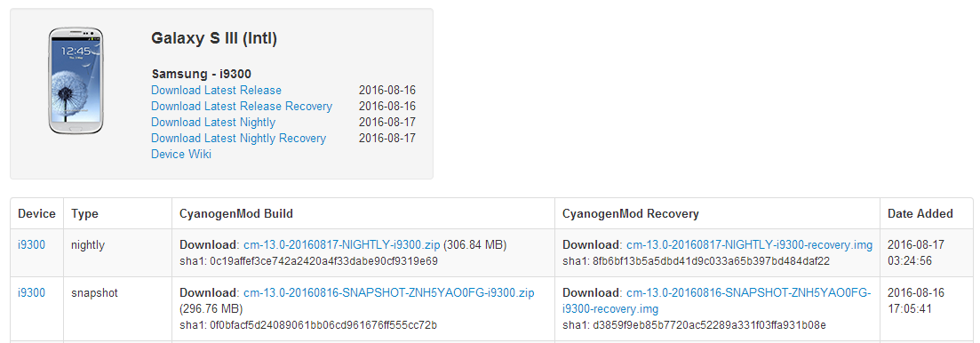Download cm-13.0-20160817-NIGHTLY-i9300-recovery.img file
Screen dimensions: 980x343
[x=749, y=245]
